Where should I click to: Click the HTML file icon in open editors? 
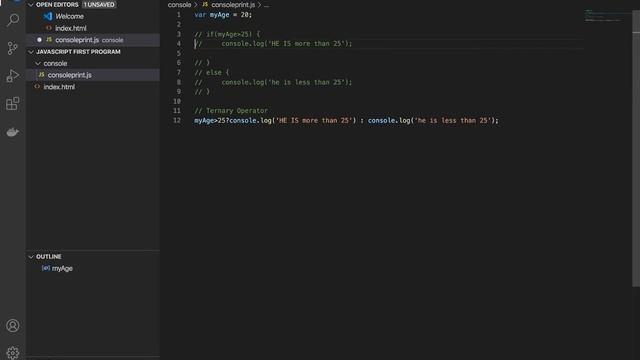click(x=49, y=28)
